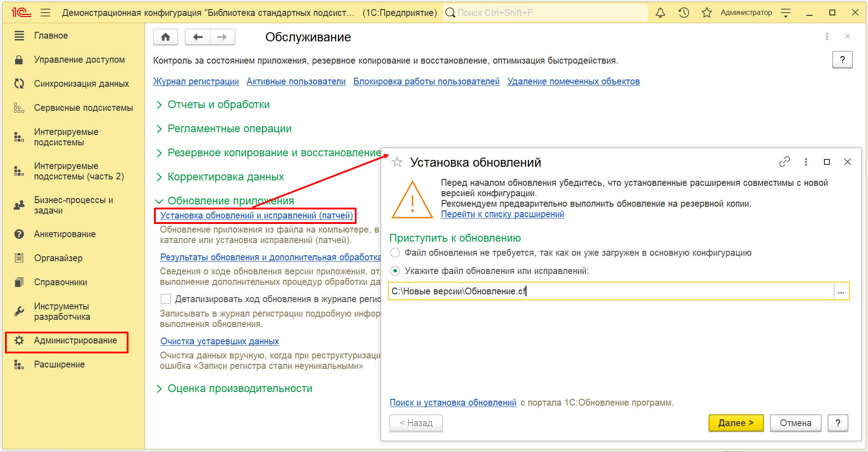Viewport: 868px width, 452px height.
Task: Open Управление доступом section
Action: click(79, 60)
